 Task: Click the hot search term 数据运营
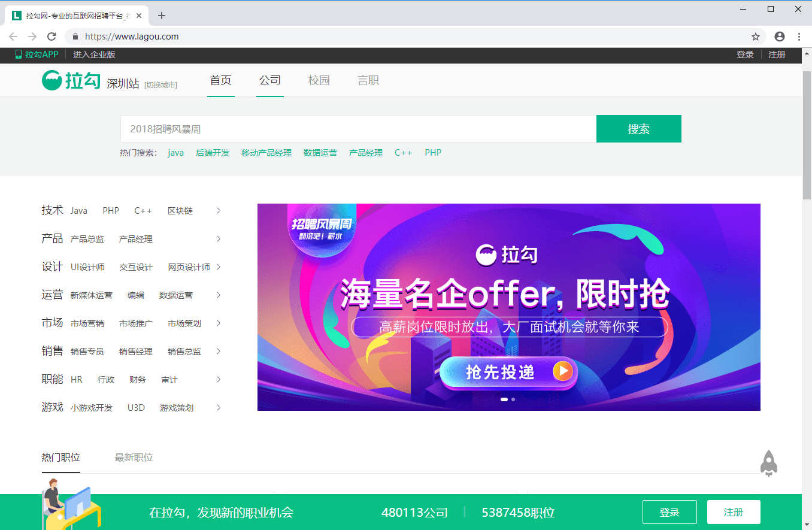(x=320, y=153)
